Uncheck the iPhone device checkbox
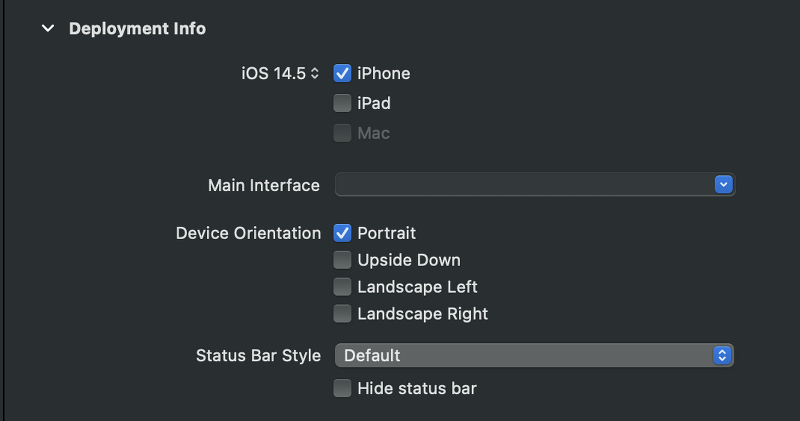The width and height of the screenshot is (800, 421). (342, 73)
